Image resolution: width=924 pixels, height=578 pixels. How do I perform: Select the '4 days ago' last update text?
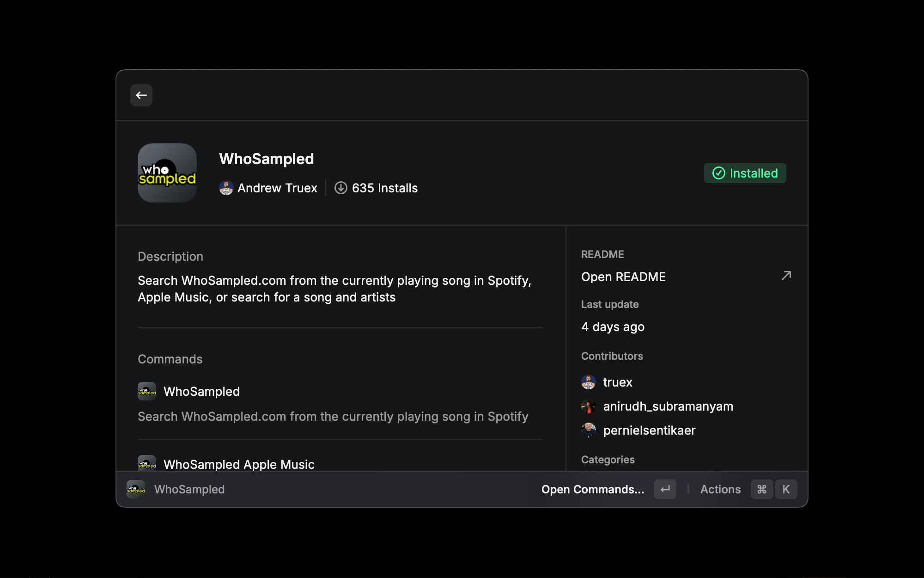pos(613,327)
